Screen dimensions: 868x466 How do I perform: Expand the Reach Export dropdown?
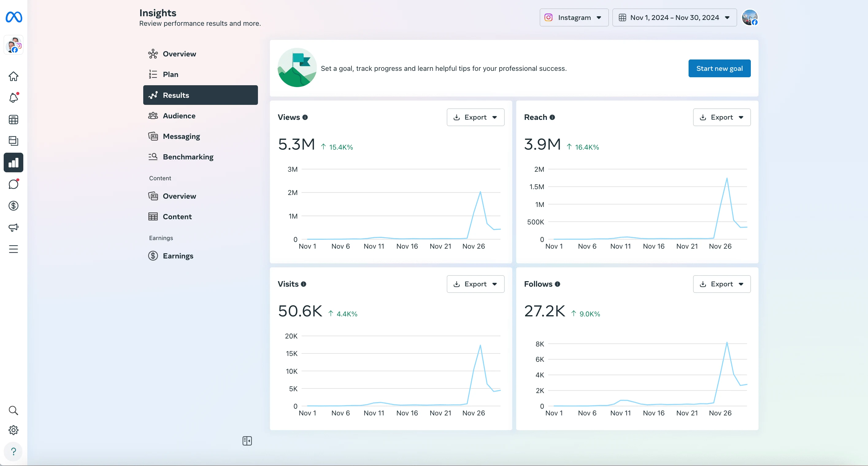[x=722, y=117]
